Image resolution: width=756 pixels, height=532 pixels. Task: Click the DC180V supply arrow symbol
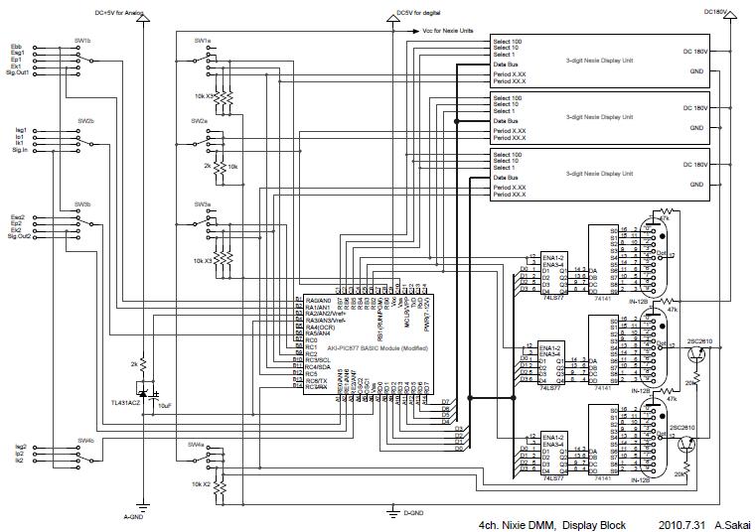tap(731, 17)
